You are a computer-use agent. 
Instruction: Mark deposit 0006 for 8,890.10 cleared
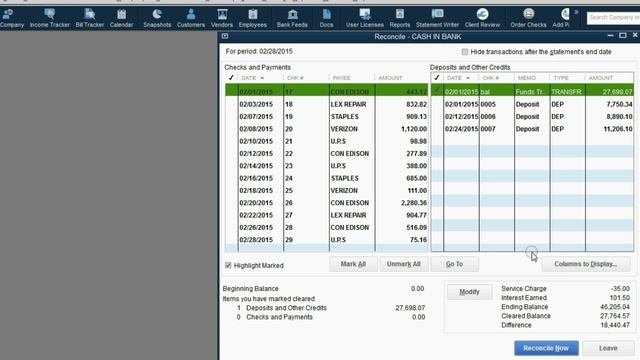pos(532,117)
